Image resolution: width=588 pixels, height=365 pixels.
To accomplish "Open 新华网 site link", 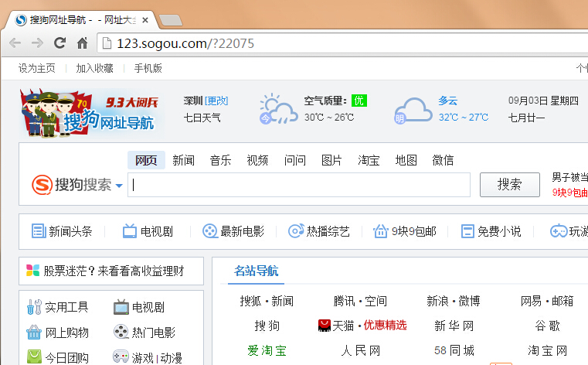I will click(454, 326).
